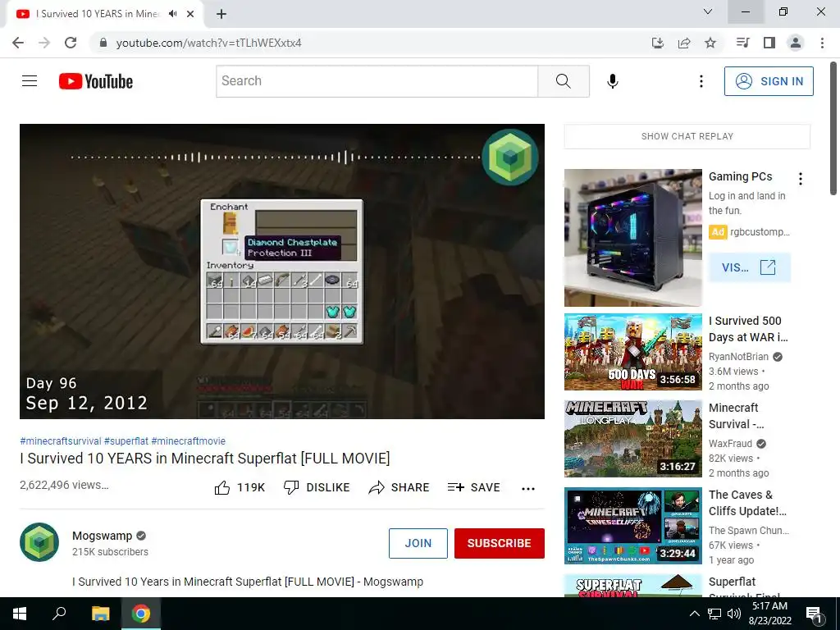
Task: Bookmark this page with star icon
Action: [710, 43]
